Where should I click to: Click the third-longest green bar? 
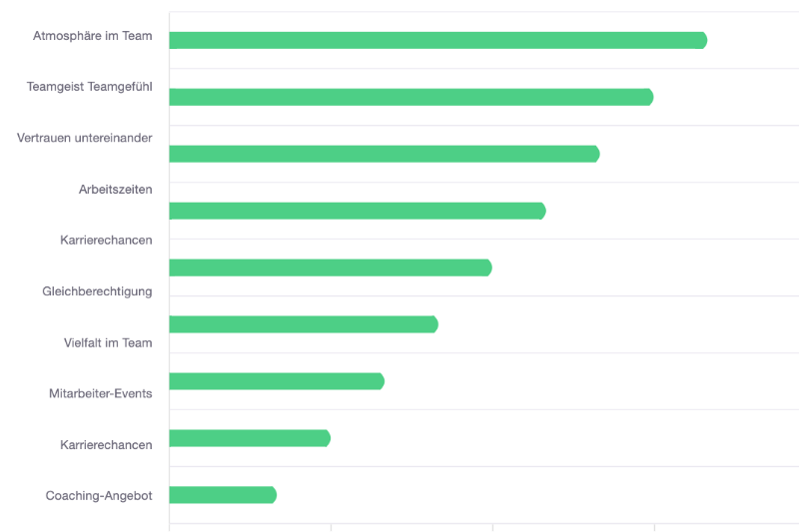pyautogui.click(x=385, y=154)
